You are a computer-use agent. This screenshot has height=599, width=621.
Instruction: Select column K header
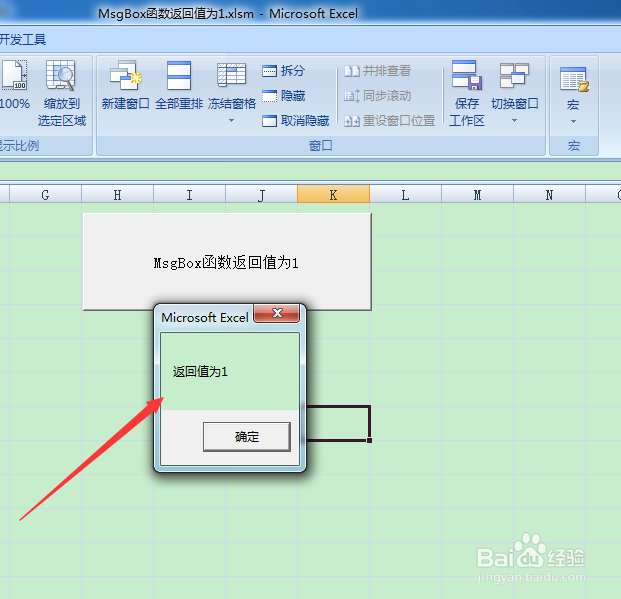[333, 195]
